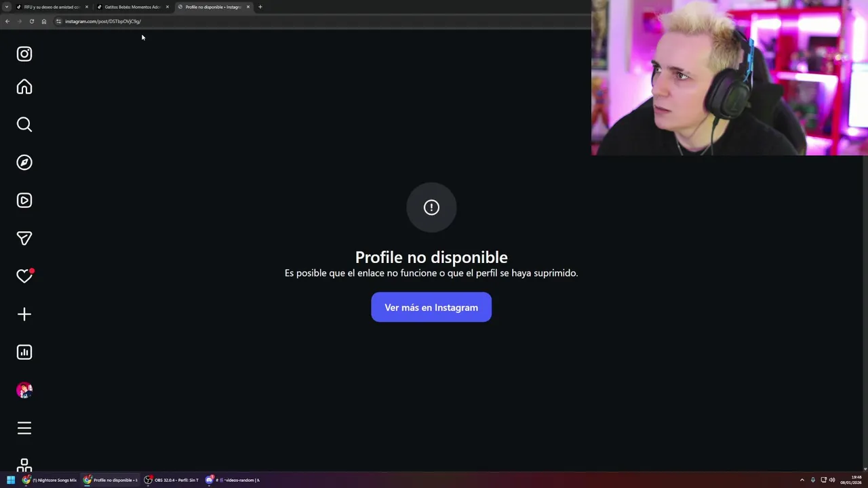Close the Gatitos Bebés tab
868x488 pixels.
[167, 7]
